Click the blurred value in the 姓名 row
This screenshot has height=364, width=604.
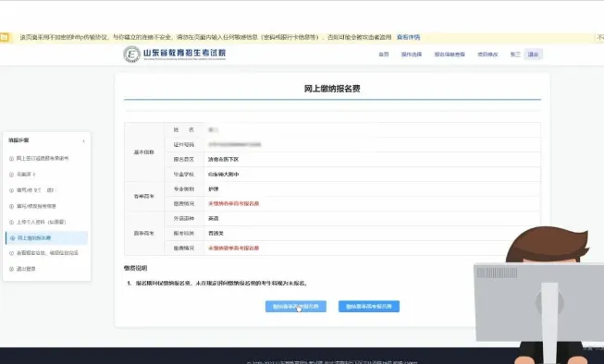pyautogui.click(x=213, y=129)
